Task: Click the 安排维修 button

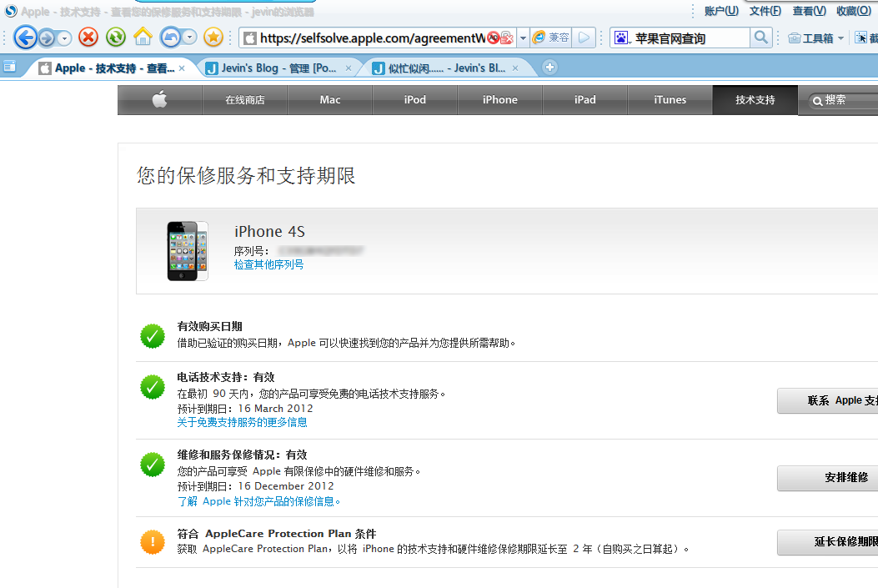Action: [x=828, y=478]
